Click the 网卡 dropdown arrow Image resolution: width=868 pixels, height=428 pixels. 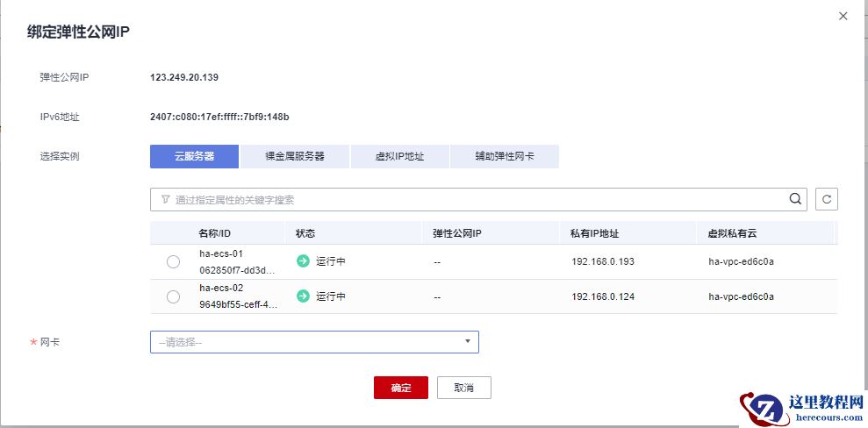click(467, 342)
